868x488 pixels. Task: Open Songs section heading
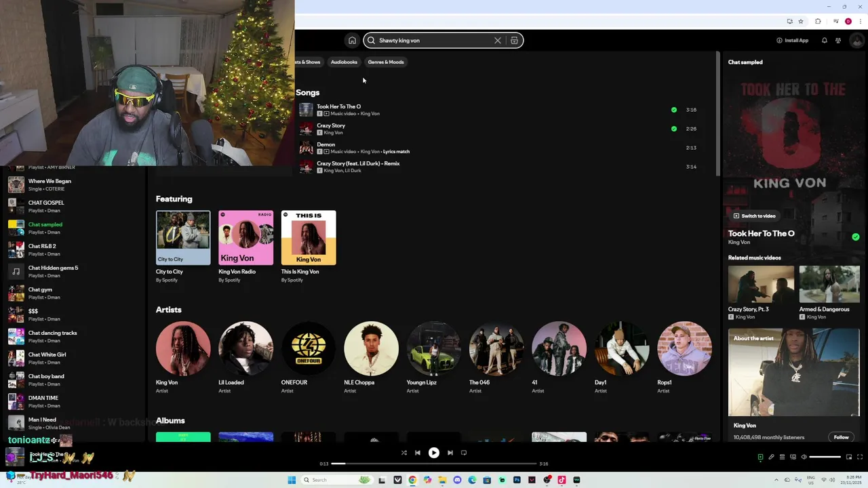(308, 93)
